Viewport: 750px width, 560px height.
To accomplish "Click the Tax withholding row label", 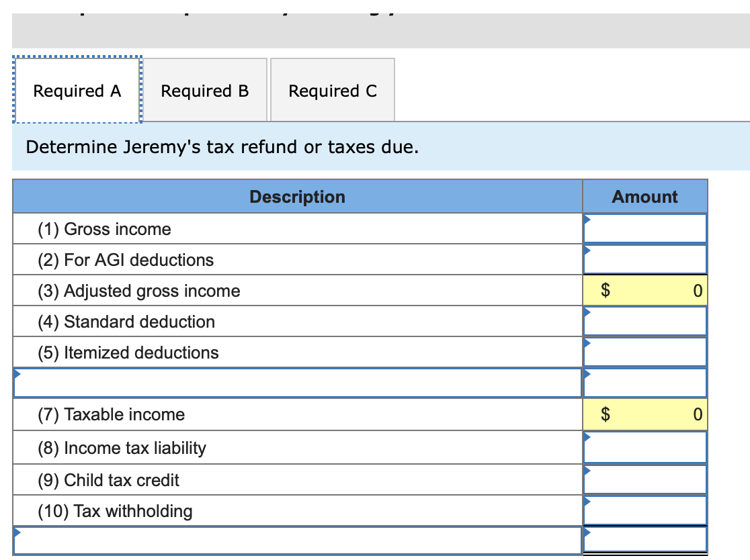I will click(116, 511).
